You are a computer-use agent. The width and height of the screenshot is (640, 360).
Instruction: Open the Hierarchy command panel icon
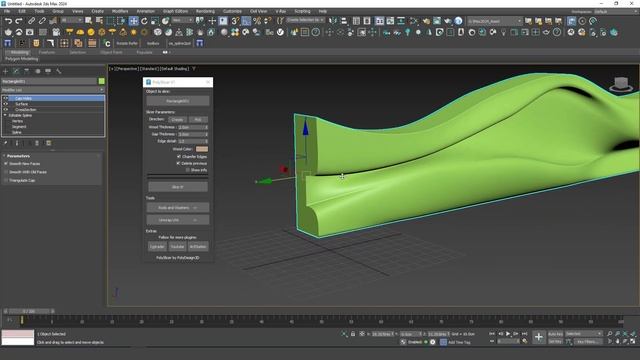[27, 71]
